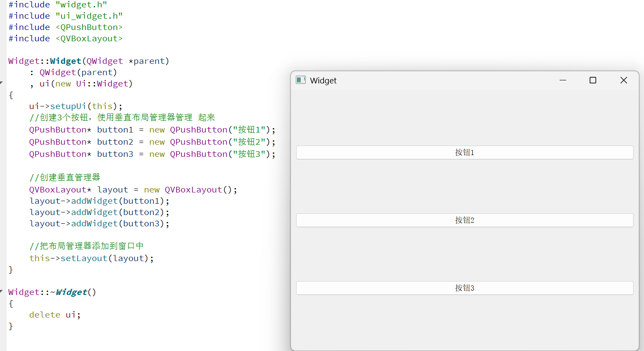
Task: Click the line Widget::Widget(QWidget *parent)
Action: point(89,61)
